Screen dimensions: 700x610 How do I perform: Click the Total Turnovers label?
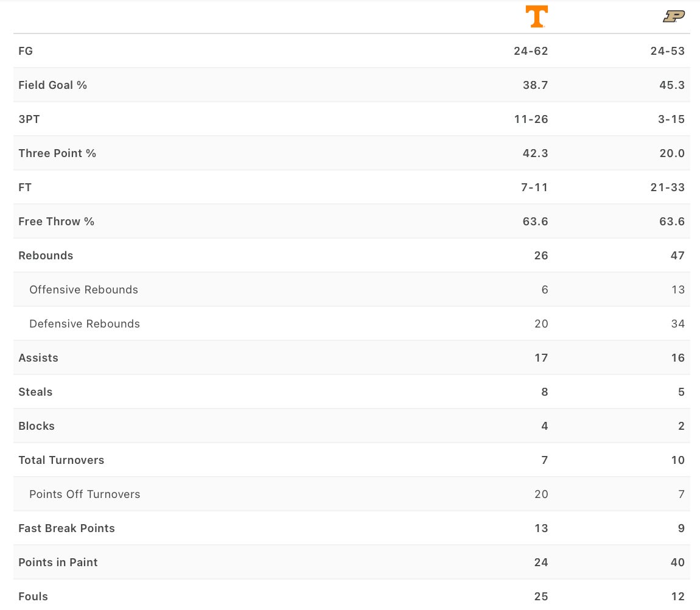[61, 460]
